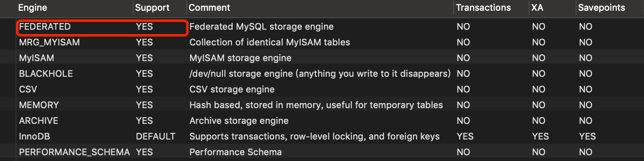Click InnoDB's YES value under Transactions

click(x=465, y=136)
